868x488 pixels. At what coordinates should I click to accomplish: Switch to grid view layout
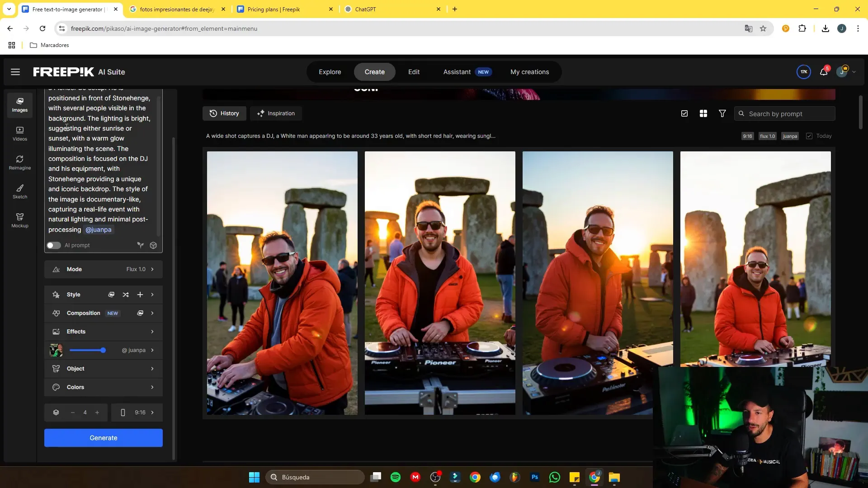(703, 113)
